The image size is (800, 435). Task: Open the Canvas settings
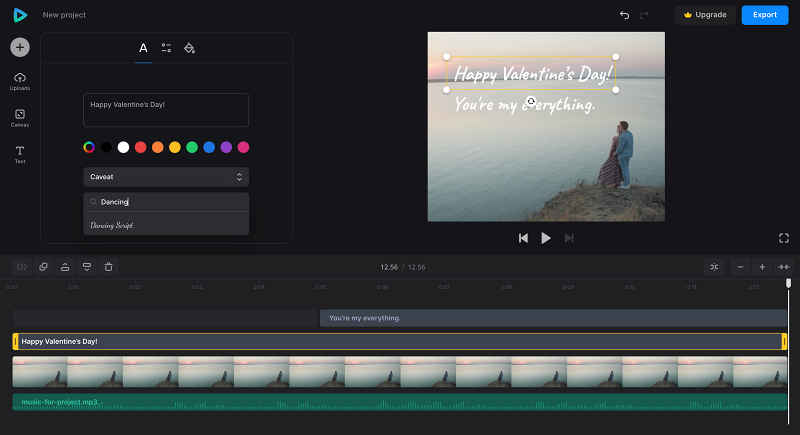click(20, 118)
